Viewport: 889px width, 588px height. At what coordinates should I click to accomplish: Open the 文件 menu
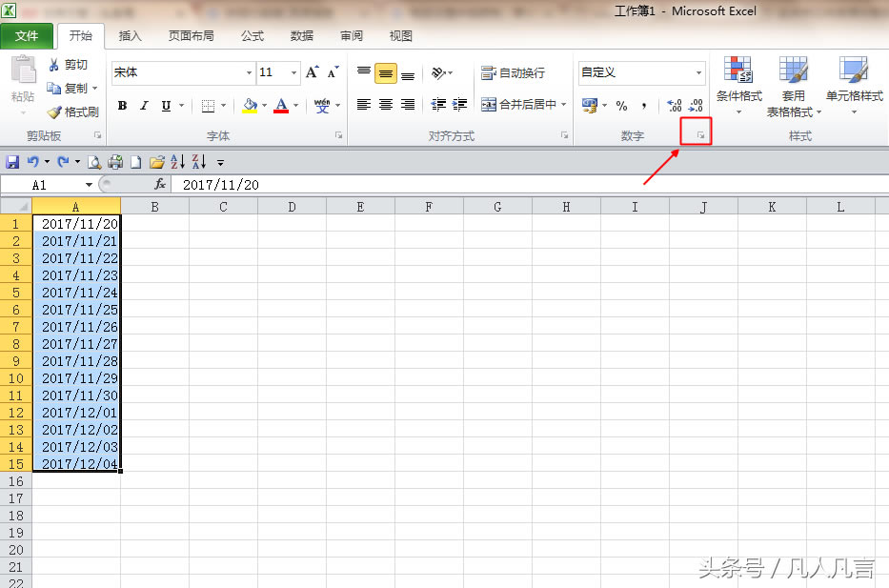click(28, 35)
